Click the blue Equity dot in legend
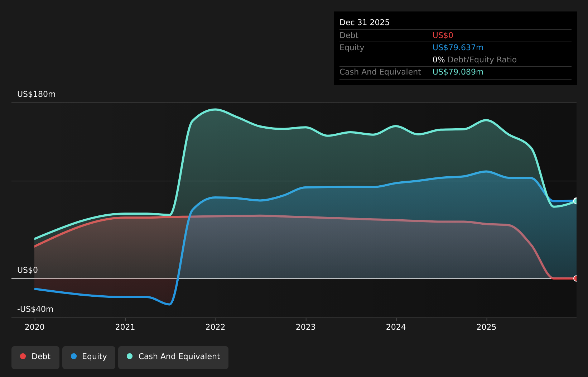 73,356
